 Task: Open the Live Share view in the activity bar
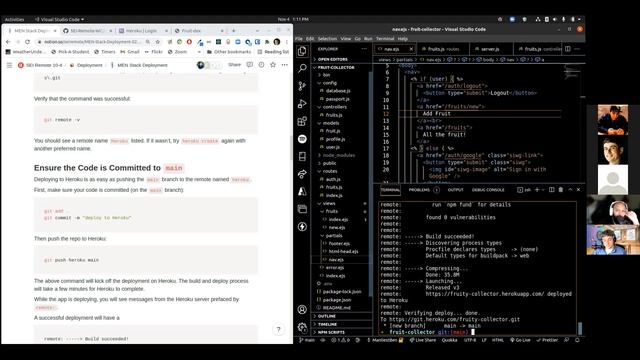(x=302, y=174)
